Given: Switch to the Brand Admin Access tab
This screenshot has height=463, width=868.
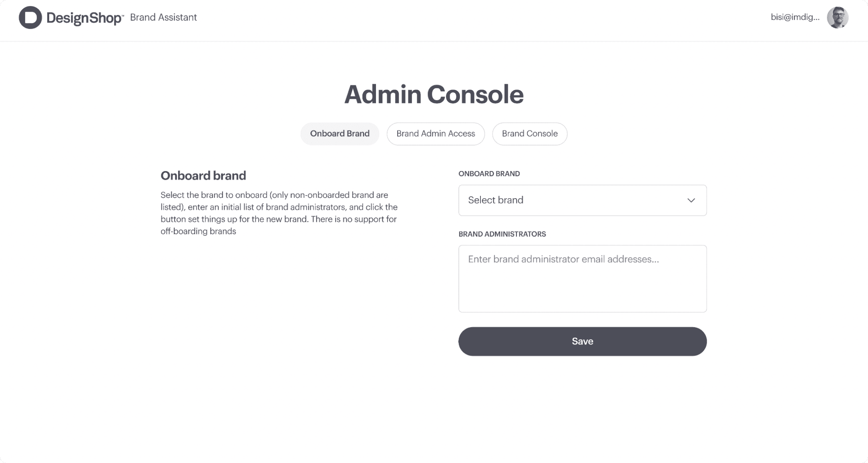Looking at the screenshot, I should tap(435, 133).
